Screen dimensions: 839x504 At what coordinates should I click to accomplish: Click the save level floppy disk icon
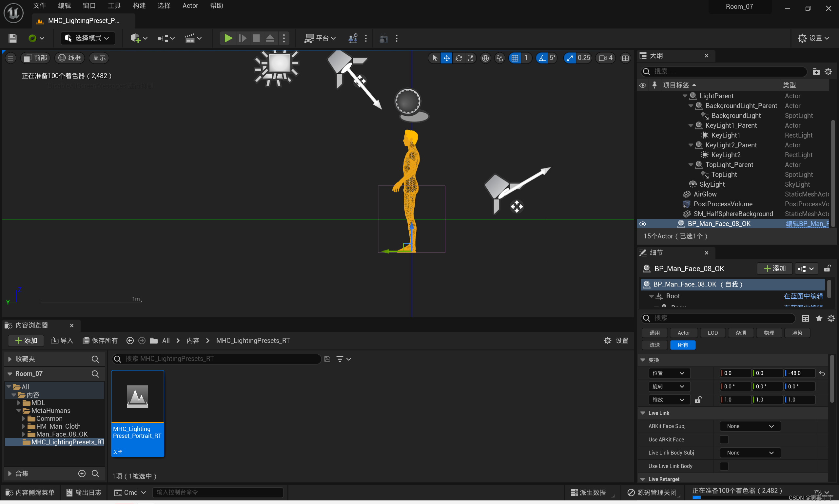tap(12, 38)
